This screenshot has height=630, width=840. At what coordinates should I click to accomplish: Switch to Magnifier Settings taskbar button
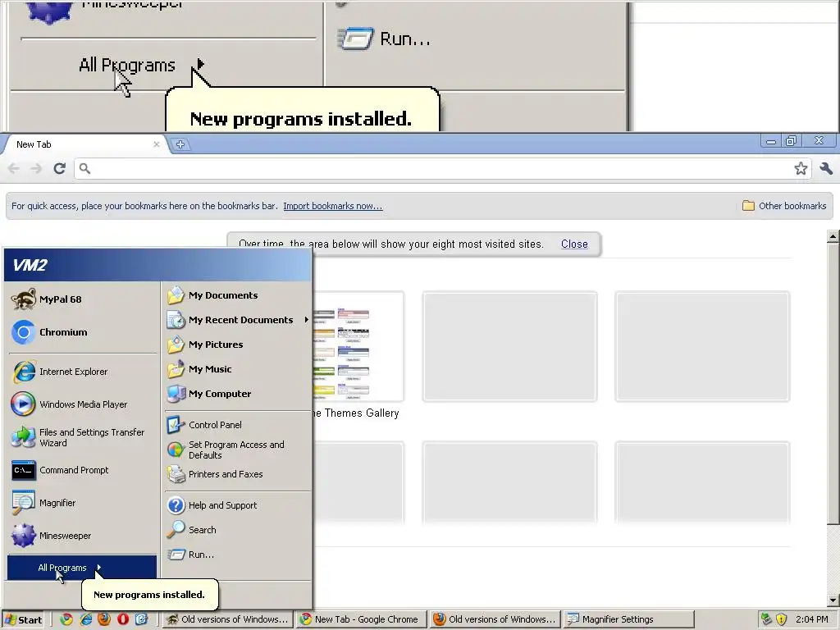point(629,619)
